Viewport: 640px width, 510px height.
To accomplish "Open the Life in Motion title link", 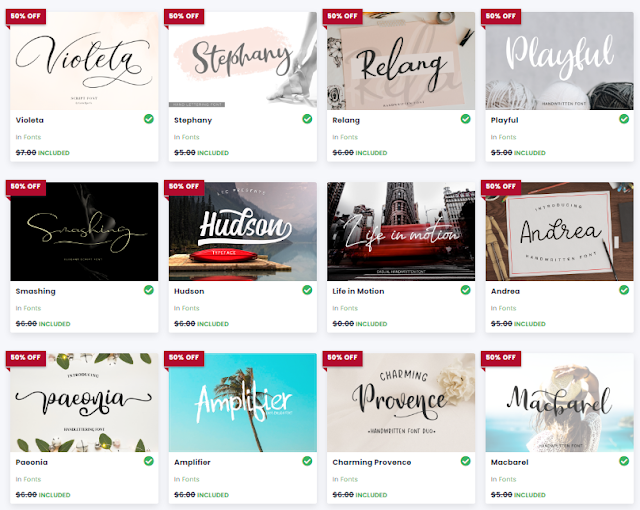I will (x=358, y=291).
